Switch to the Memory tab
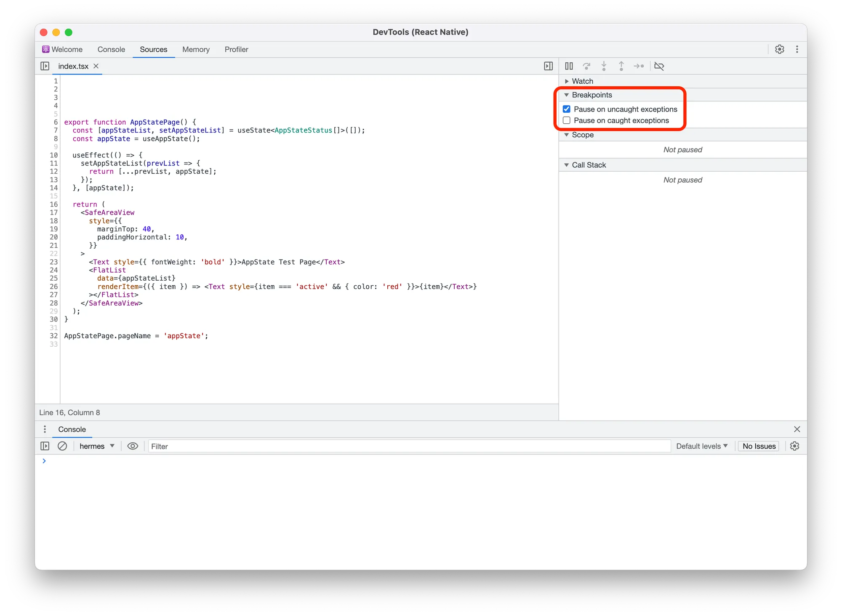 196,49
